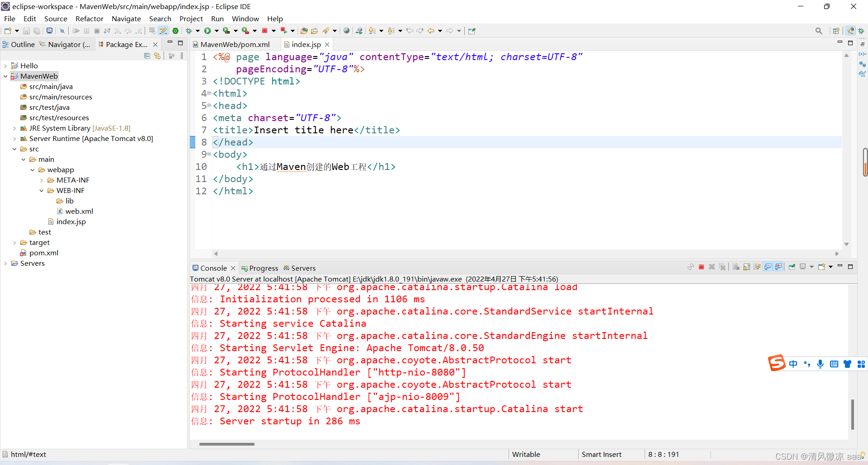Switch to the Progress tab
The width and height of the screenshot is (868, 465).
[260, 268]
